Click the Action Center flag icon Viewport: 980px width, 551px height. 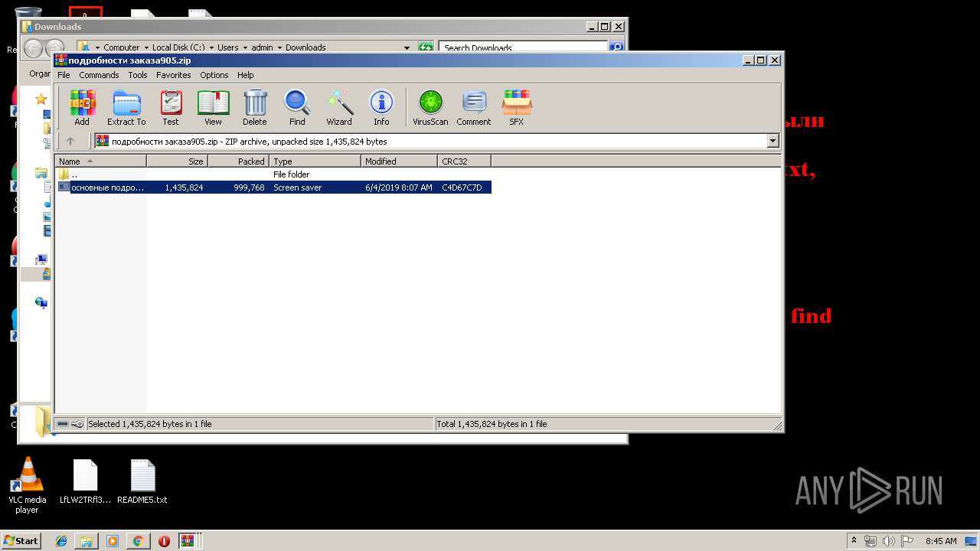tap(907, 541)
